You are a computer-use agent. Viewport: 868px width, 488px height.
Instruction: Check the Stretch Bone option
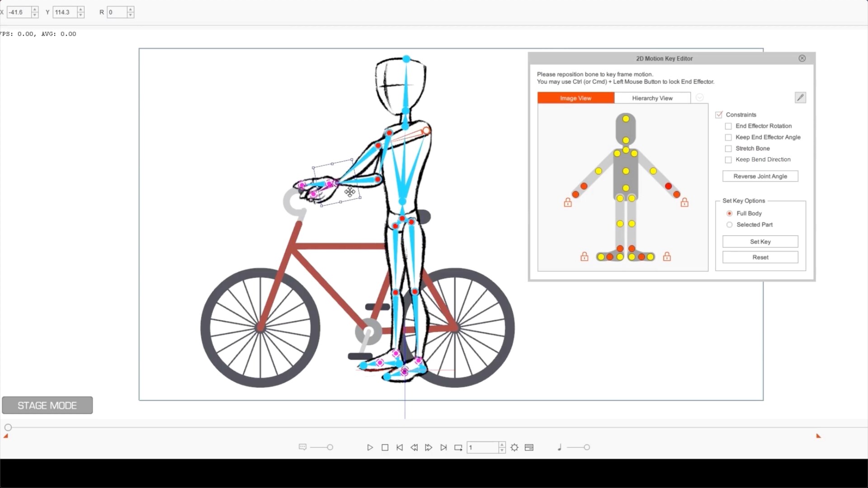click(728, 149)
